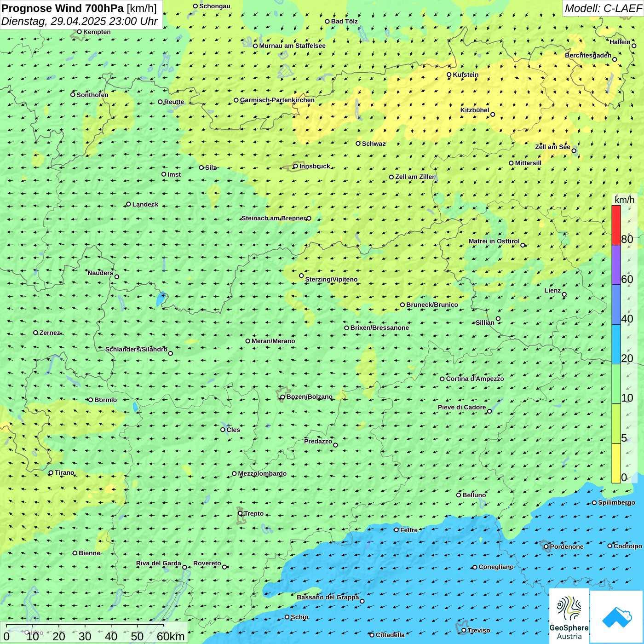Select the purple 60-80 legend segment
This screenshot has width=644, height=644.
coord(616,265)
